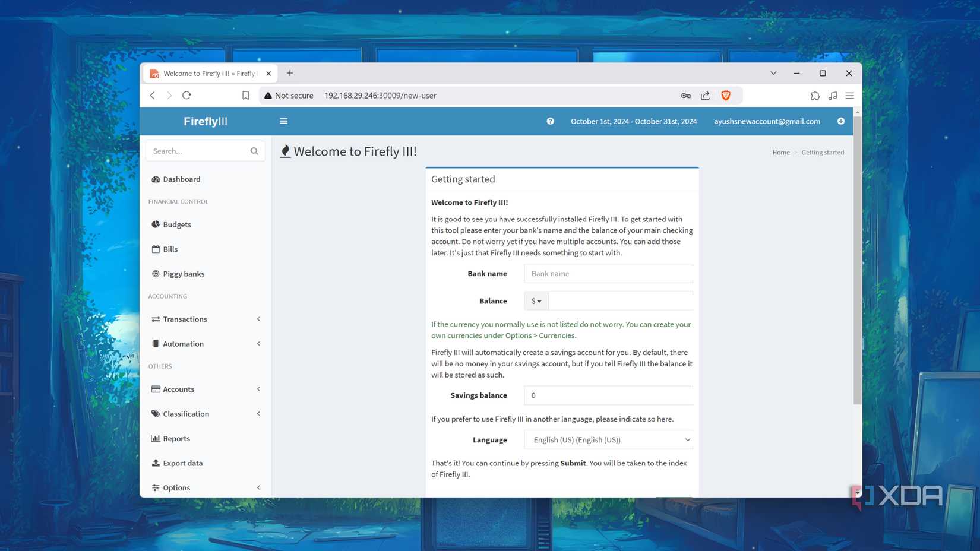
Task: Open the Dashboard from the sidebar
Action: pos(181,179)
